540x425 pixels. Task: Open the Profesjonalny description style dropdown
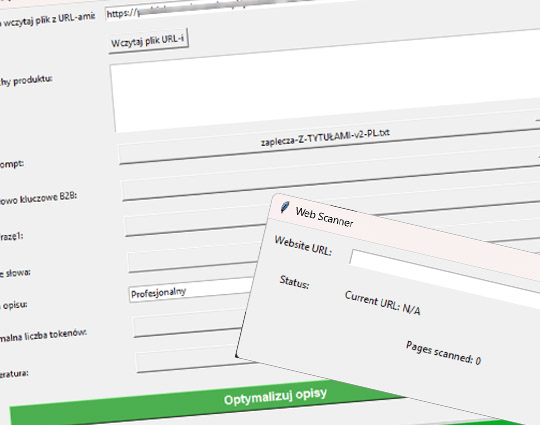(191, 290)
